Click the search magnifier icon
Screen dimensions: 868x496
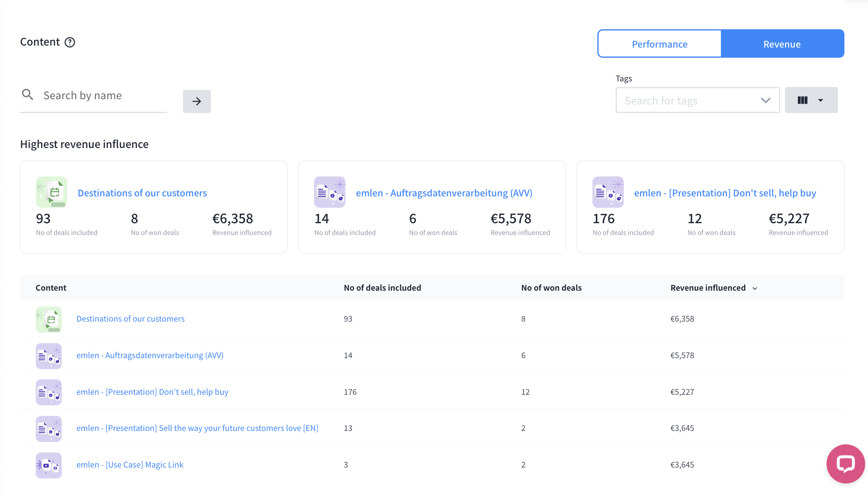[28, 95]
